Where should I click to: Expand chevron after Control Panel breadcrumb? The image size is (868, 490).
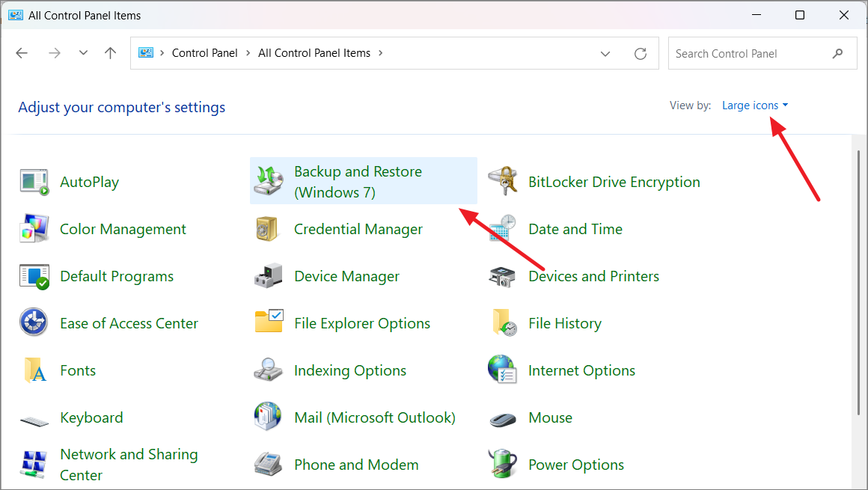(x=248, y=53)
